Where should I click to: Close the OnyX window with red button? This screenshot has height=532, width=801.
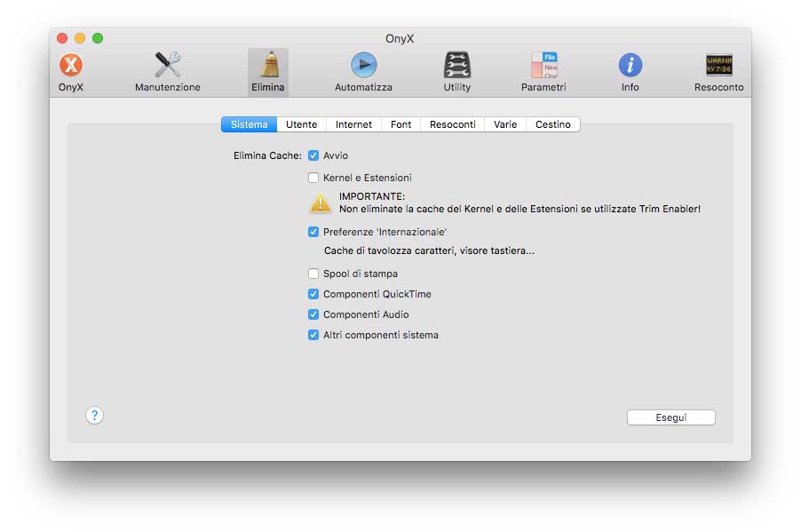62,38
